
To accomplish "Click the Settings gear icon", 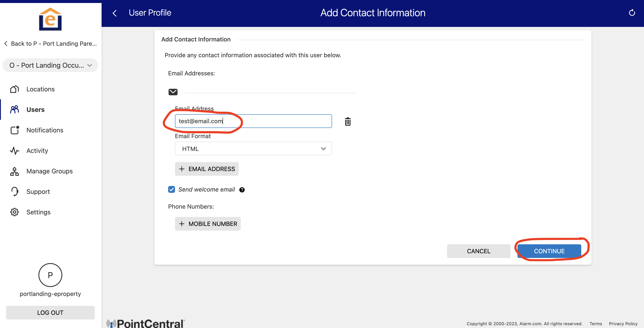I will 15,212.
